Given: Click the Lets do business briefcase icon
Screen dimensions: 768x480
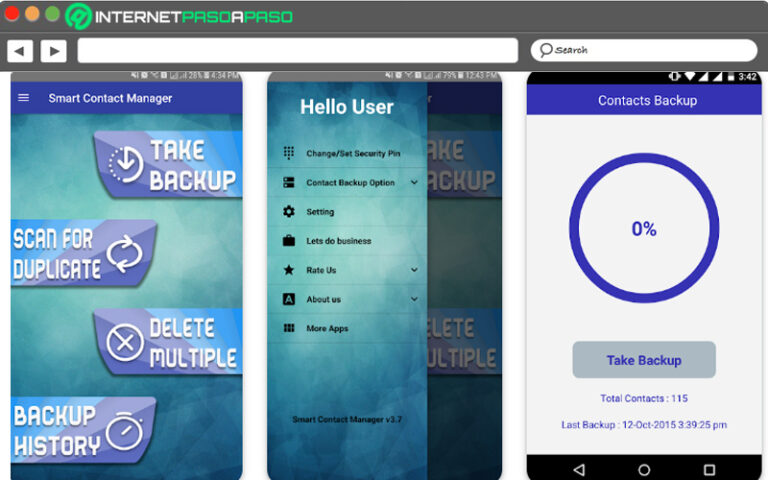Looking at the screenshot, I should 289,241.
